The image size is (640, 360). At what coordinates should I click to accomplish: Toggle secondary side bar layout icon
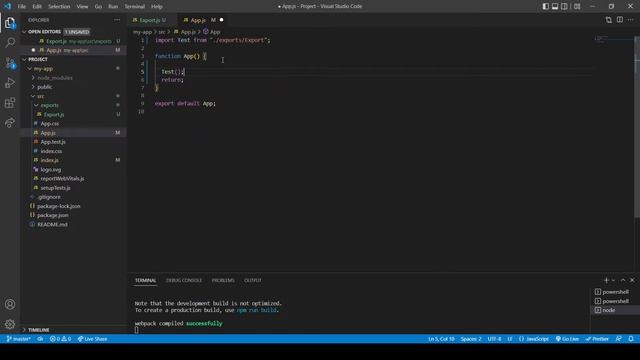coord(564,6)
